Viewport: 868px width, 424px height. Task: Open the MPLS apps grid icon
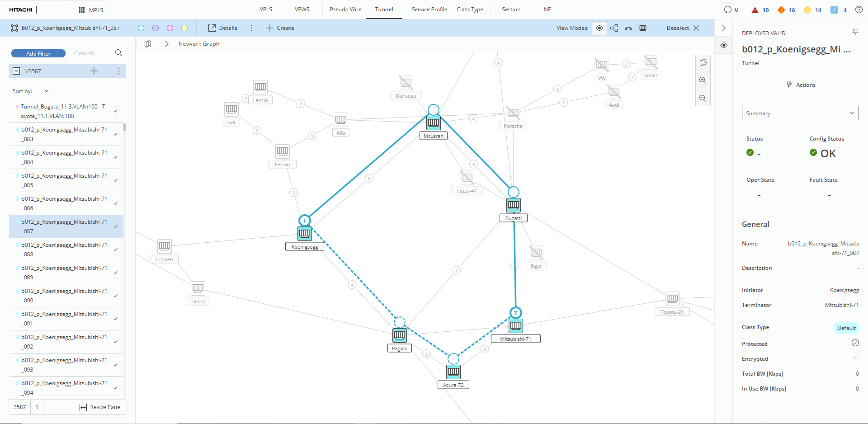[x=82, y=10]
